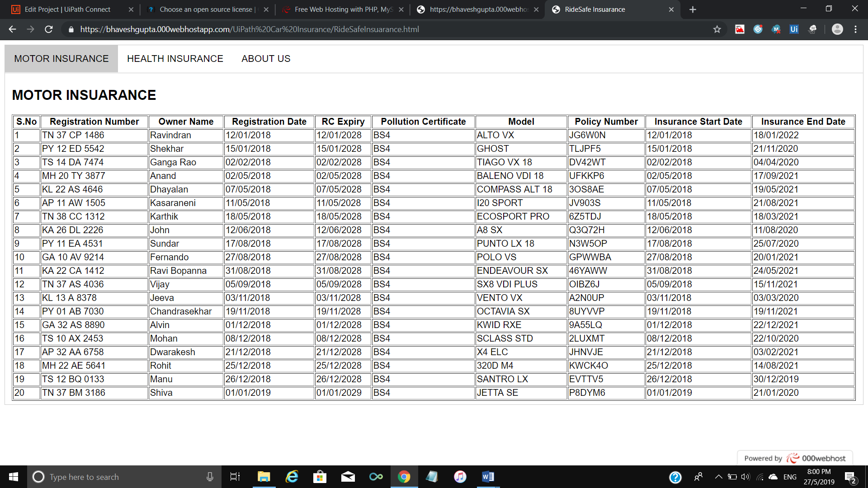Show hidden system tray icons
The width and height of the screenshot is (868, 488).
(718, 477)
